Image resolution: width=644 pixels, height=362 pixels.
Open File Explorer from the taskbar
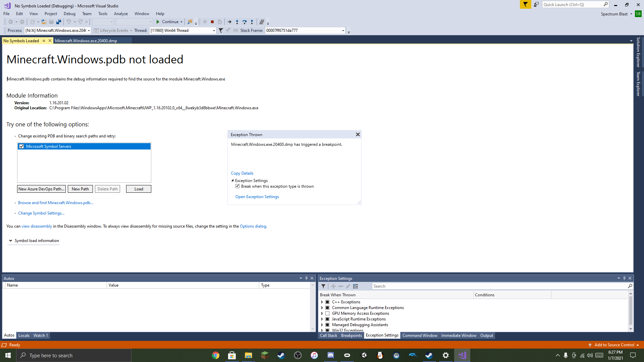tap(248, 355)
